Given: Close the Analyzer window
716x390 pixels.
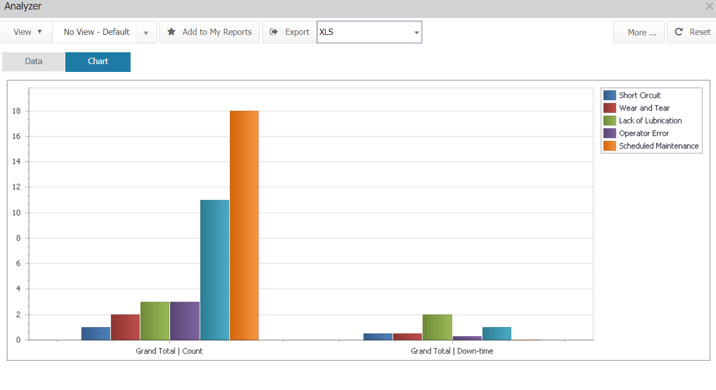Looking at the screenshot, I should click(709, 6).
